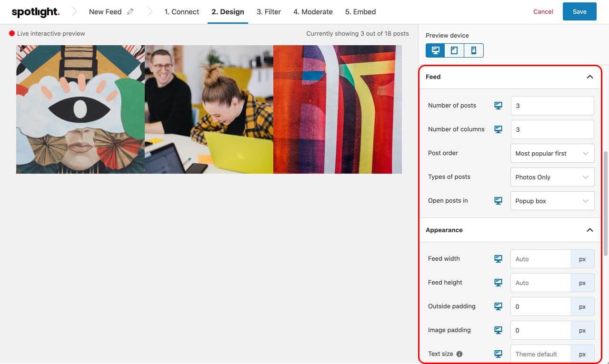Click the spotlight logo
Image resolution: width=609 pixels, height=364 pixels.
[x=36, y=12]
